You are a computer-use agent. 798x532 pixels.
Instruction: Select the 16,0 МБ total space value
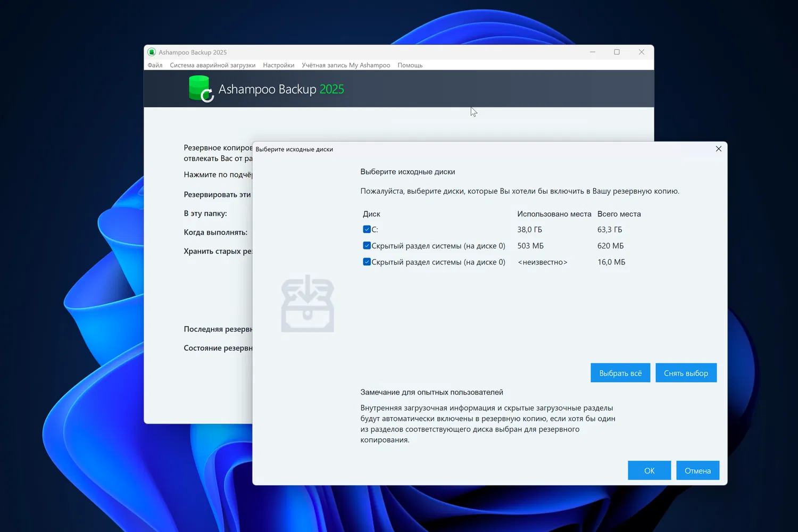coord(611,262)
